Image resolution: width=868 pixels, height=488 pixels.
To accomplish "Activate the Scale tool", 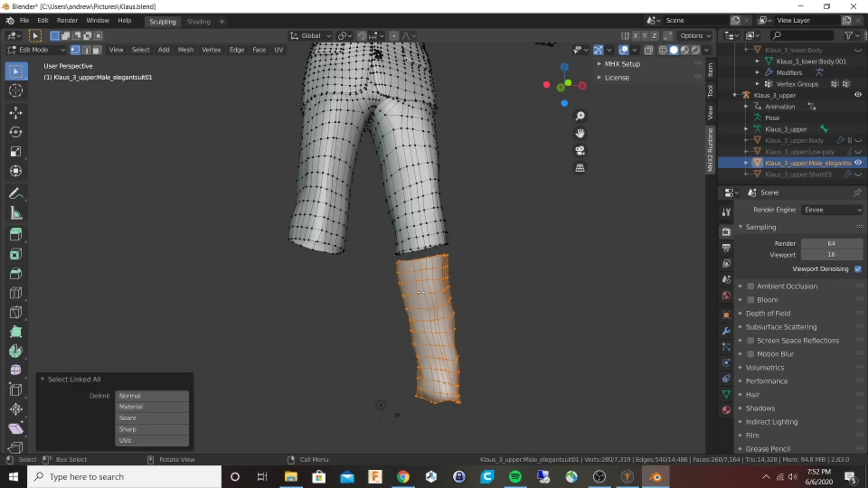I will pos(16,151).
